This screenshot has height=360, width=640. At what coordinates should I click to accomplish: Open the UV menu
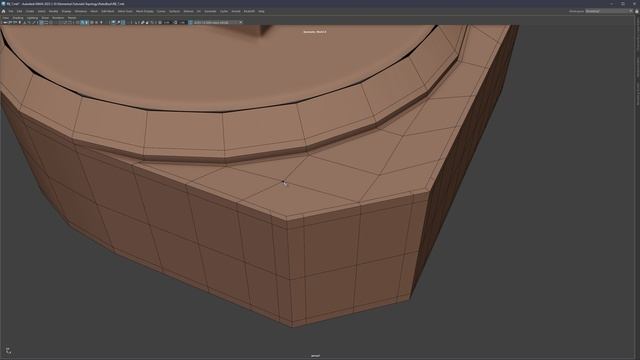pyautogui.click(x=199, y=11)
